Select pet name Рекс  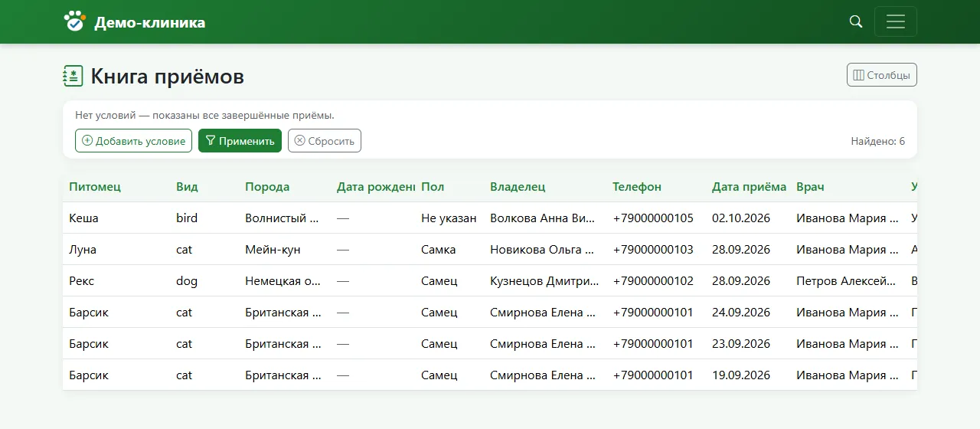81,281
